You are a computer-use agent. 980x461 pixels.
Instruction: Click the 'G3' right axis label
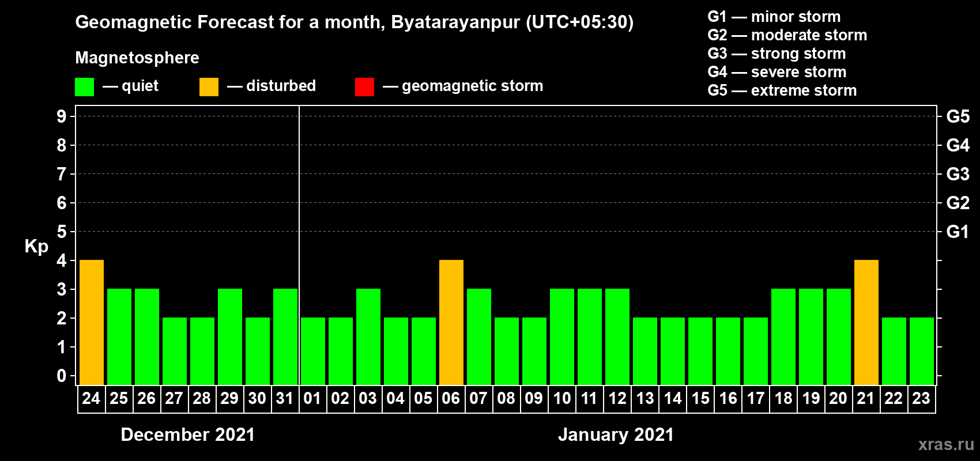[x=958, y=174]
